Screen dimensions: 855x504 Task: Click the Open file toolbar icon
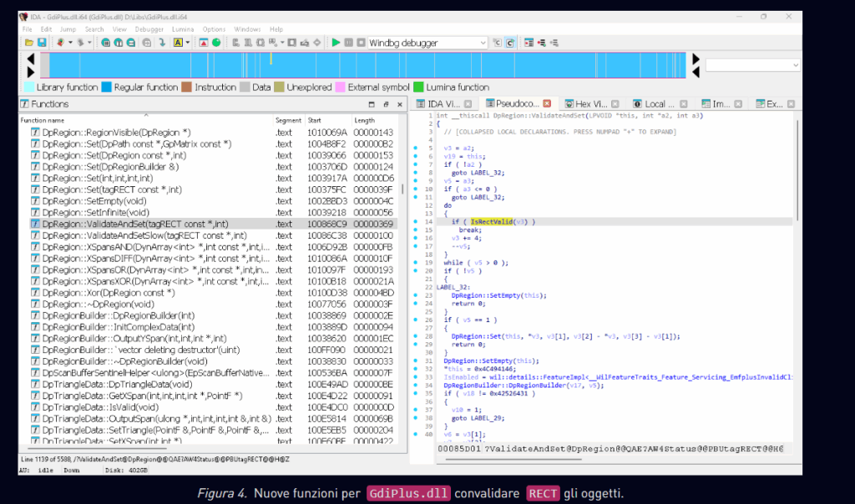click(x=29, y=43)
